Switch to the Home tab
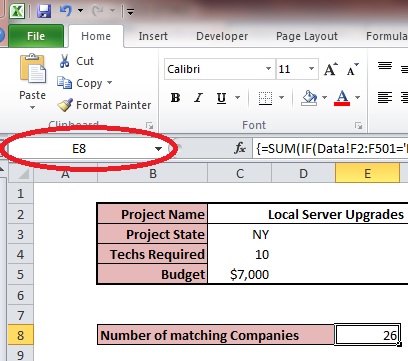The width and height of the screenshot is (408, 361). (x=96, y=36)
